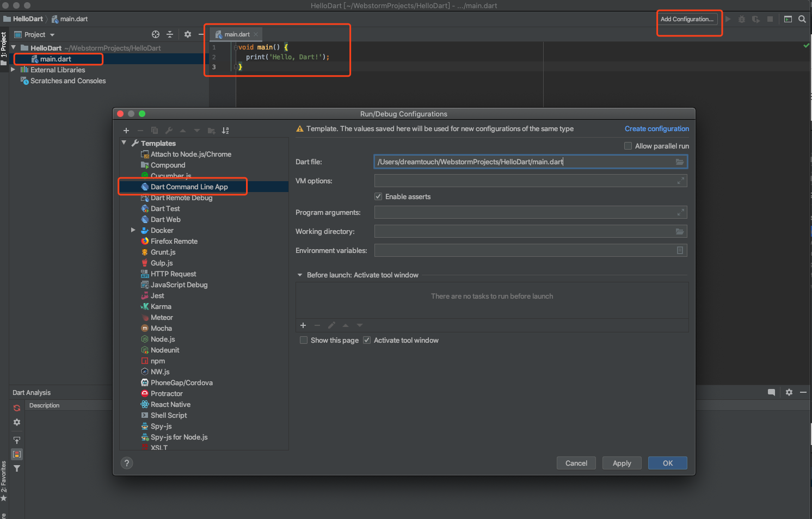Edit environment variables list icon
Image resolution: width=812 pixels, height=519 pixels.
click(680, 250)
